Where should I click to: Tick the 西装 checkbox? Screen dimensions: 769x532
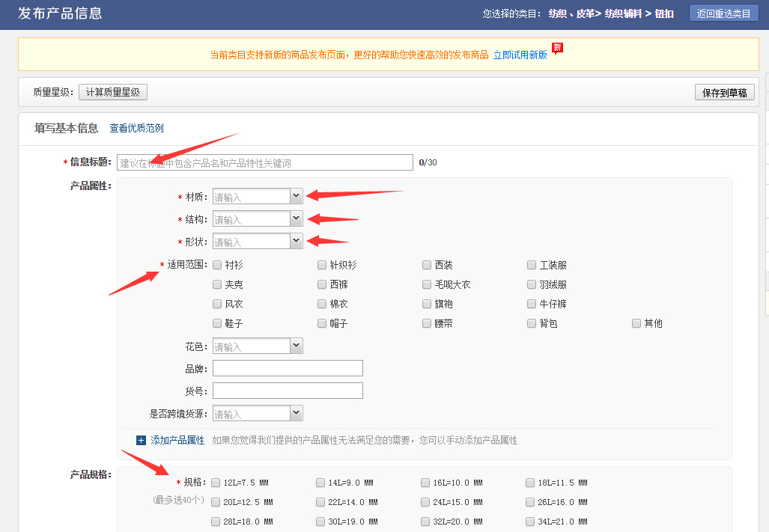point(427,265)
